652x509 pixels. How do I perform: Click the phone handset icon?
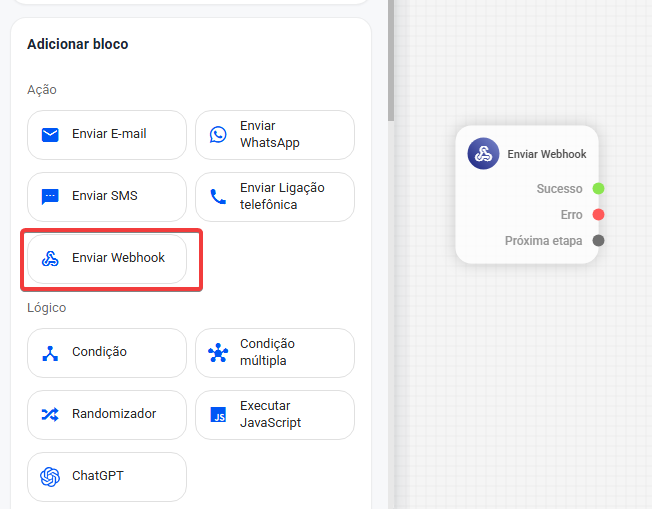218,197
